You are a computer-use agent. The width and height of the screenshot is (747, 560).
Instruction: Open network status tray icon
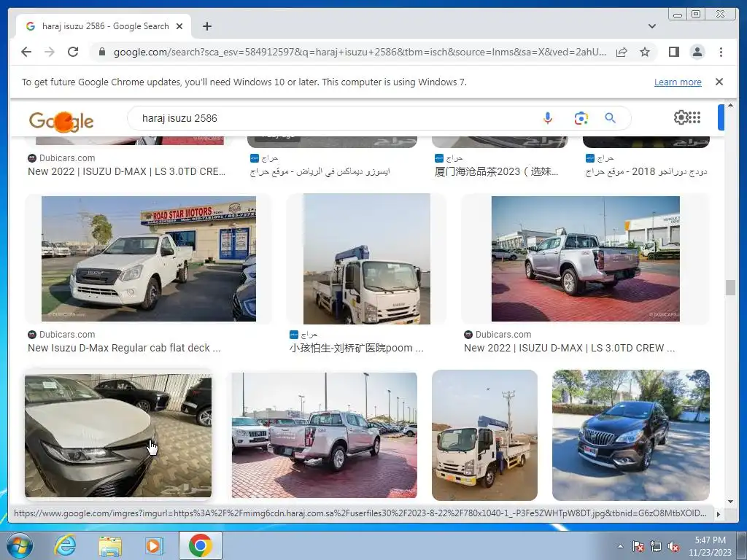656,547
